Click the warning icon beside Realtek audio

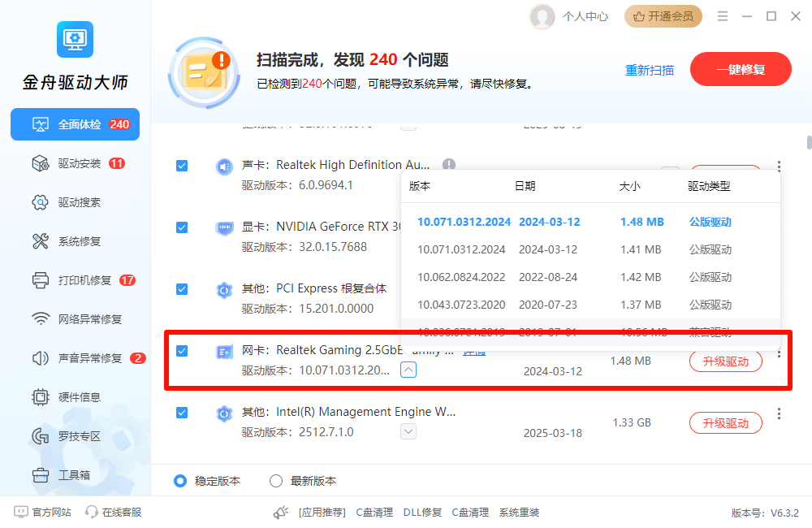449,164
